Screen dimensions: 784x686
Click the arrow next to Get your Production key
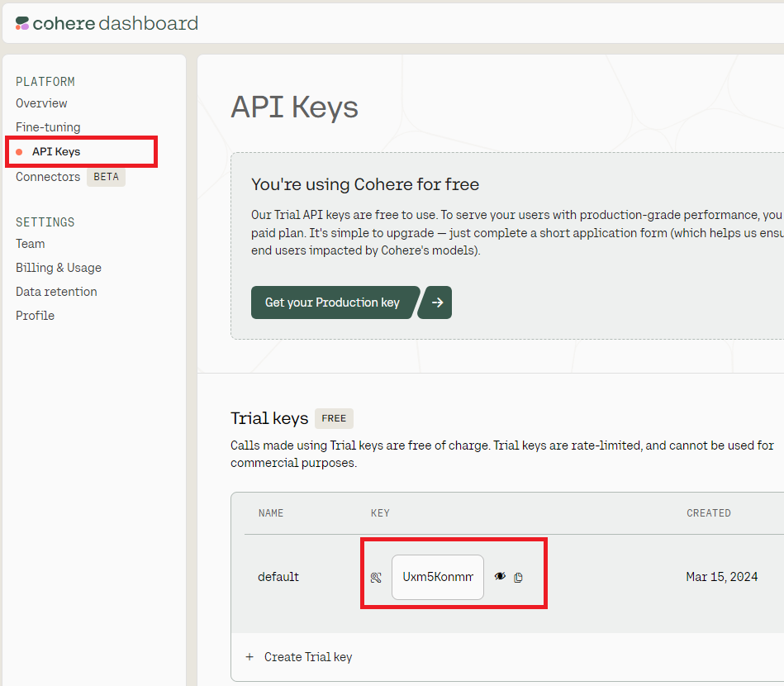tap(435, 303)
